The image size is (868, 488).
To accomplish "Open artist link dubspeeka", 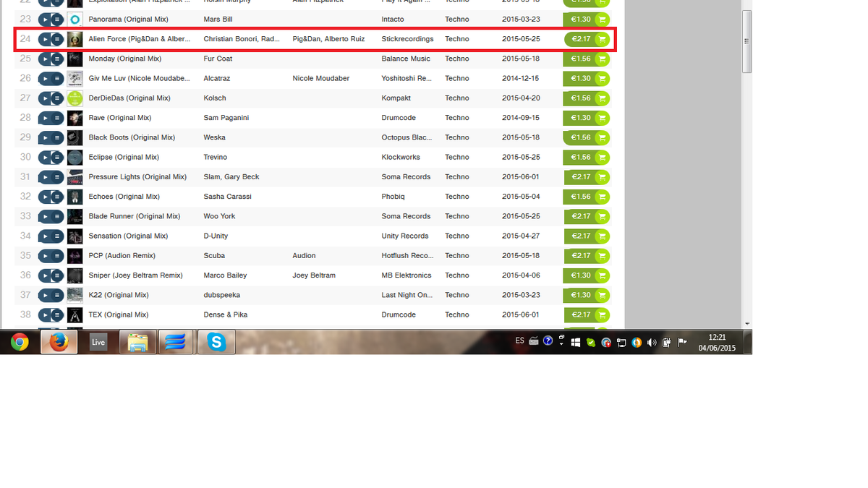I will [x=222, y=295].
